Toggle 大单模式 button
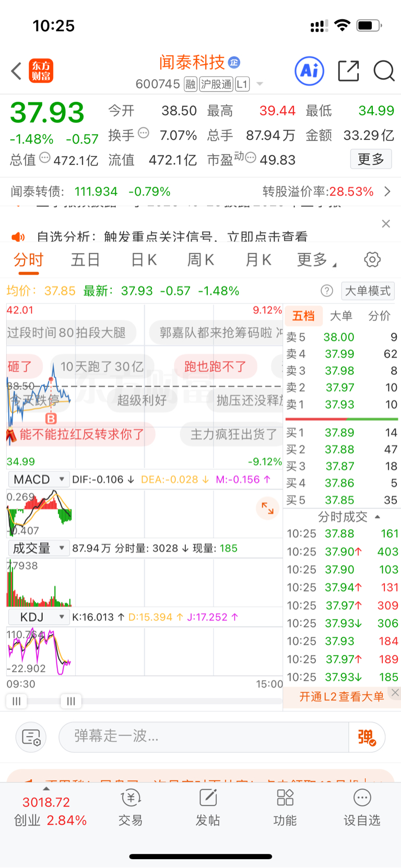Image resolution: width=401 pixels, height=868 pixels. click(368, 291)
